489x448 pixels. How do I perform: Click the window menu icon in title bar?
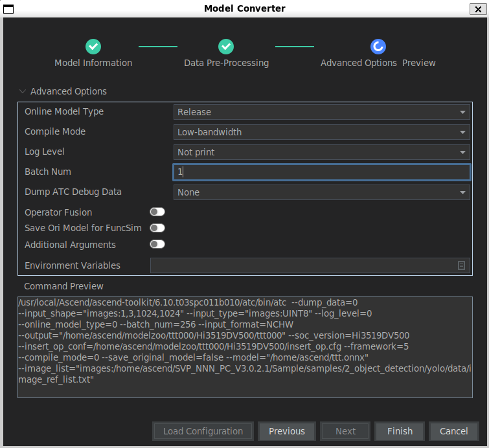[8, 9]
